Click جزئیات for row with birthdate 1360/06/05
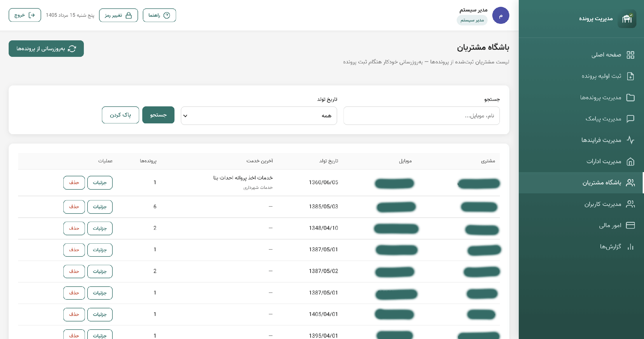The width and height of the screenshot is (644, 339). [x=100, y=183]
